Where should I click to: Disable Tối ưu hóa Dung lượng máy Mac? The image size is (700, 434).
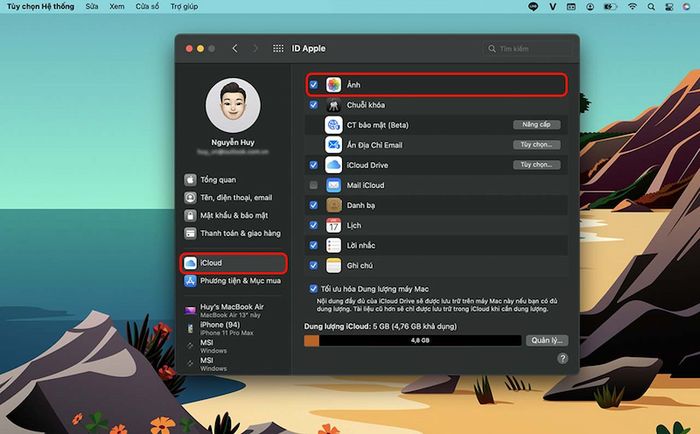coord(314,289)
